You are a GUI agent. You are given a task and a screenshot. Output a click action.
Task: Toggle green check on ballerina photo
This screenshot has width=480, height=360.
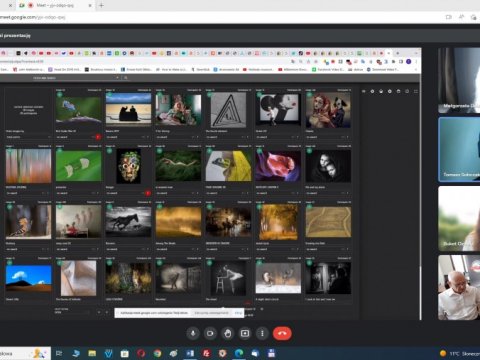pos(209,263)
